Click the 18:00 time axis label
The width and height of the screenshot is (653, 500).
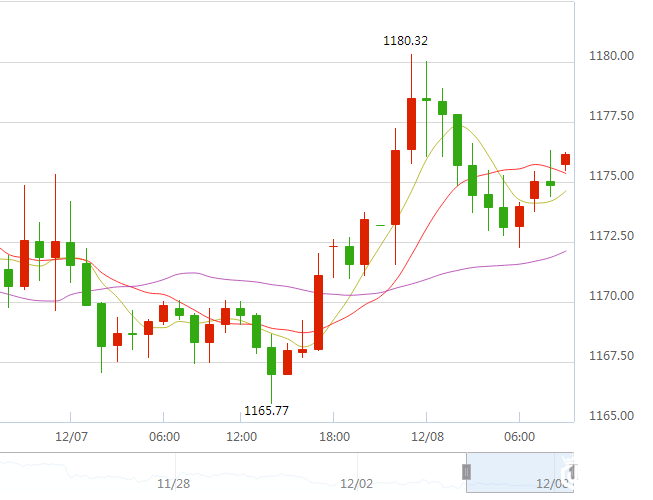click(334, 437)
